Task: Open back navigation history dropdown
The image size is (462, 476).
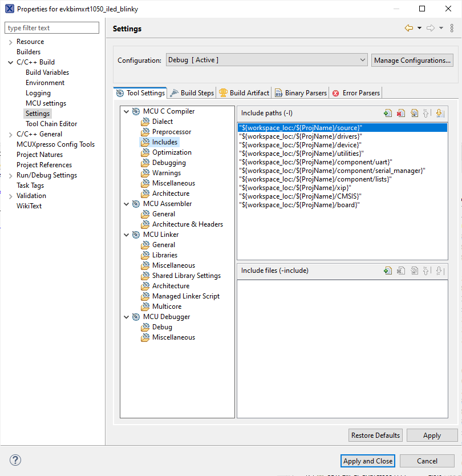Action: tap(419, 28)
